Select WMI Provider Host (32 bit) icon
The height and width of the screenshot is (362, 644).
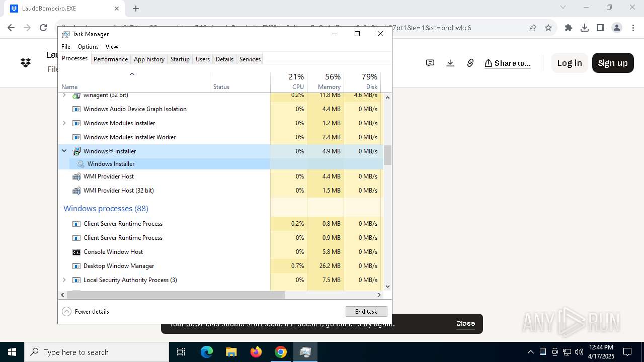click(x=76, y=191)
